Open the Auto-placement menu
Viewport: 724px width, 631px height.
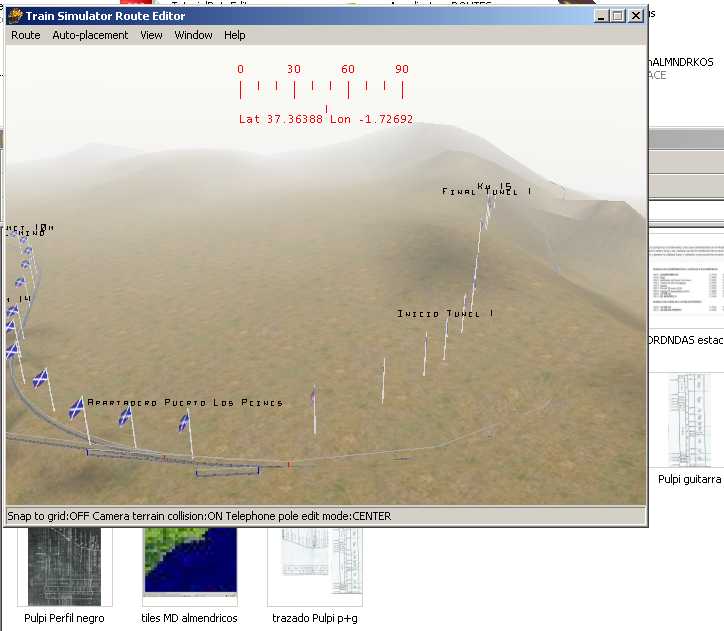point(90,35)
